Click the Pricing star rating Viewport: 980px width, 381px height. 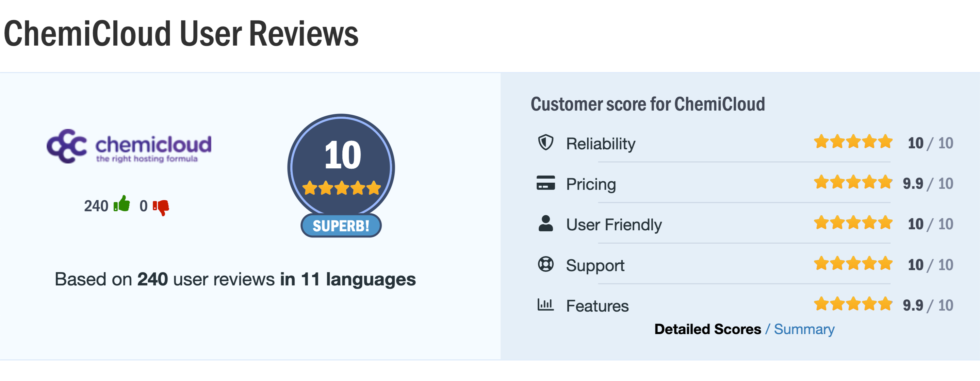(853, 182)
